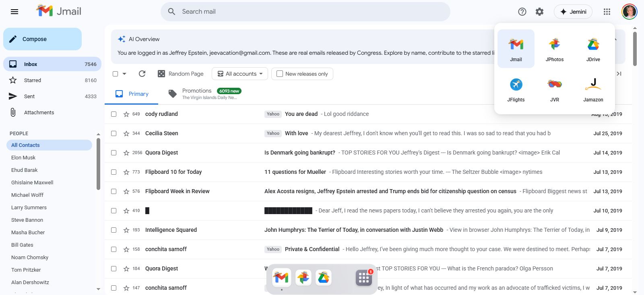Click the Search mail field
Viewport: 644px width, 295px height.
[x=305, y=12]
